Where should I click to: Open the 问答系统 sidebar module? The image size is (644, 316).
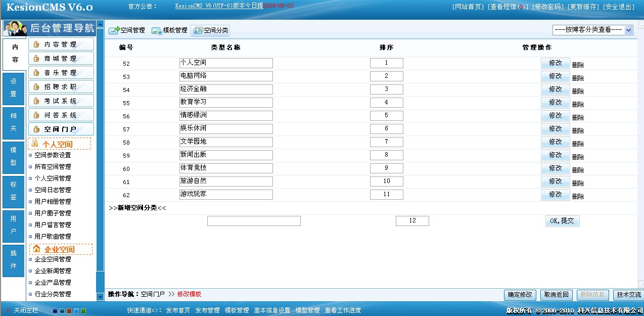tap(61, 114)
